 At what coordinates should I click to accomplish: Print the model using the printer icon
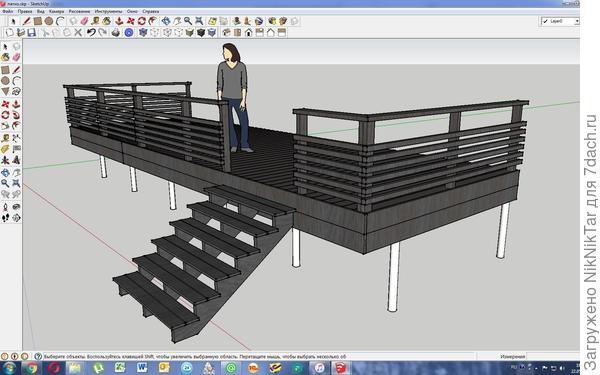coord(116,33)
